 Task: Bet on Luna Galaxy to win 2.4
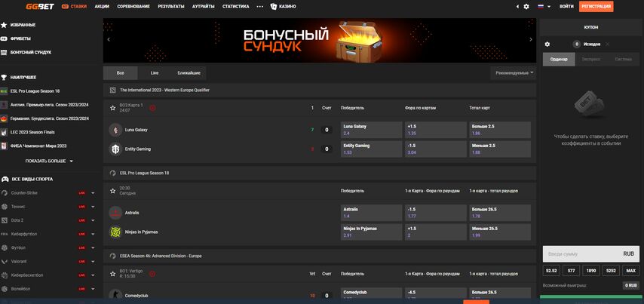[371, 130]
